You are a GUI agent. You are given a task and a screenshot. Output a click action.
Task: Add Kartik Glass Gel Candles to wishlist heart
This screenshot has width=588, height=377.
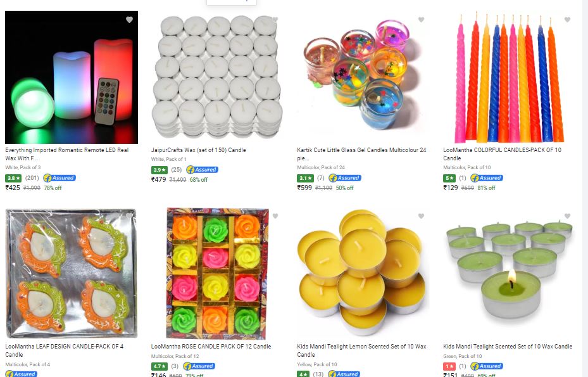pos(421,20)
